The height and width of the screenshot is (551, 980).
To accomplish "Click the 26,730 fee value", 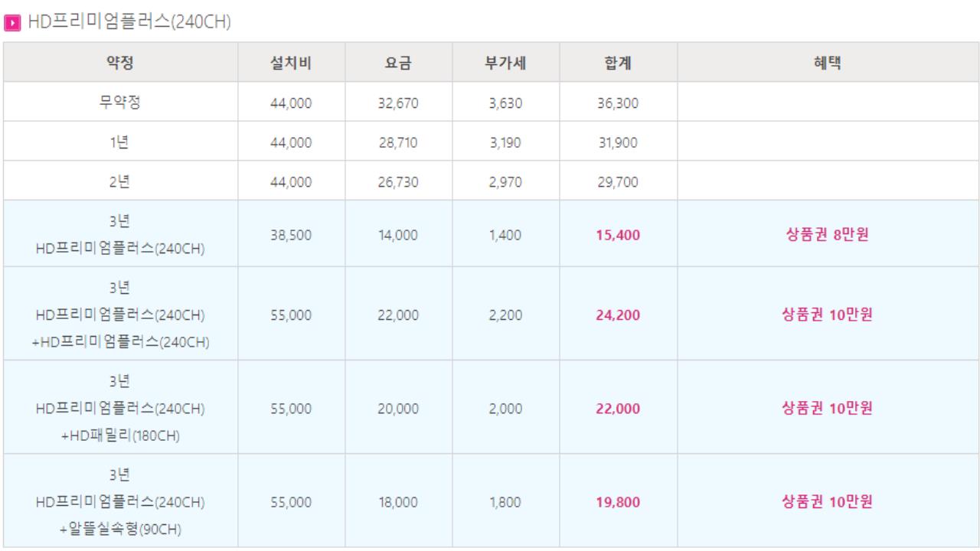I will click(x=397, y=182).
